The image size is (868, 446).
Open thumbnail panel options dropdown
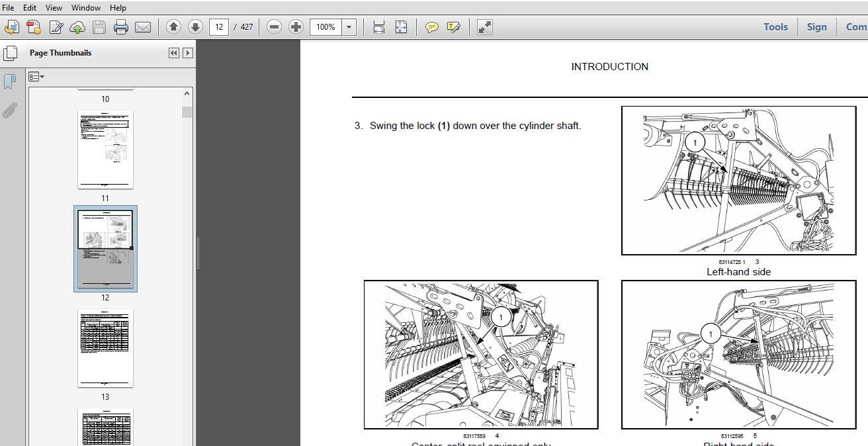[37, 77]
